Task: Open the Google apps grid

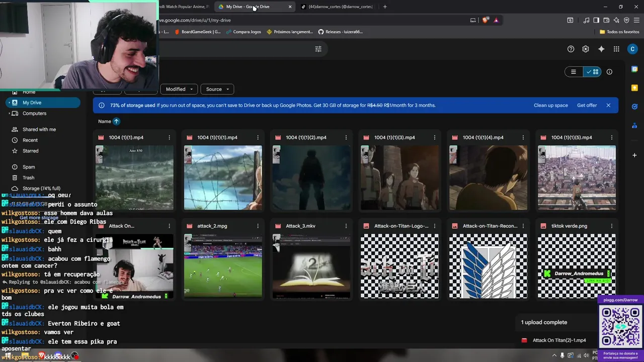Action: click(616, 49)
